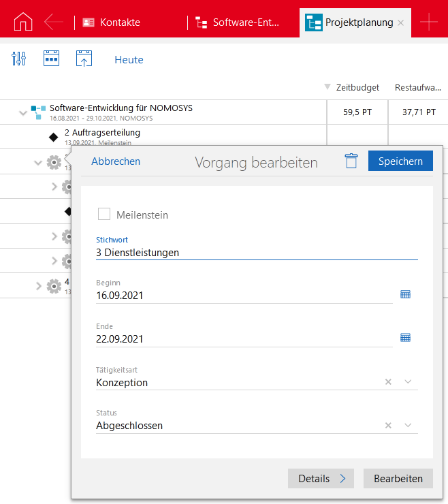Switch to the Software-Ent... tab
Image resolution: width=448 pixels, height=504 pixels.
point(245,22)
